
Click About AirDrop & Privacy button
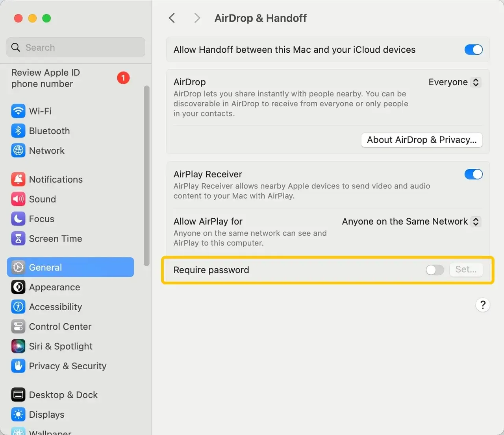click(422, 140)
